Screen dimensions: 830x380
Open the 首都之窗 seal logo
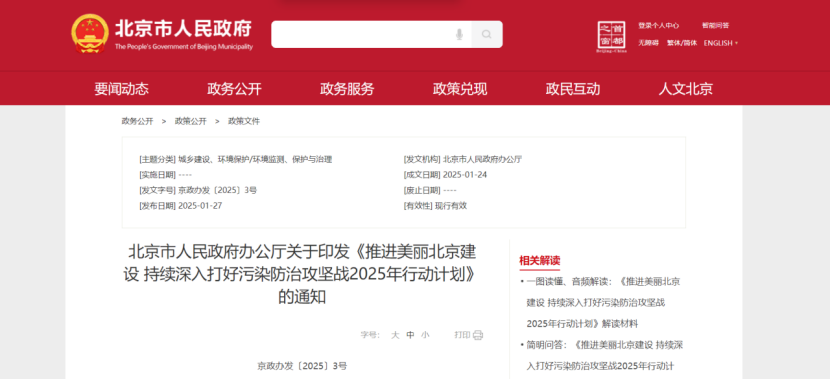pyautogui.click(x=611, y=37)
